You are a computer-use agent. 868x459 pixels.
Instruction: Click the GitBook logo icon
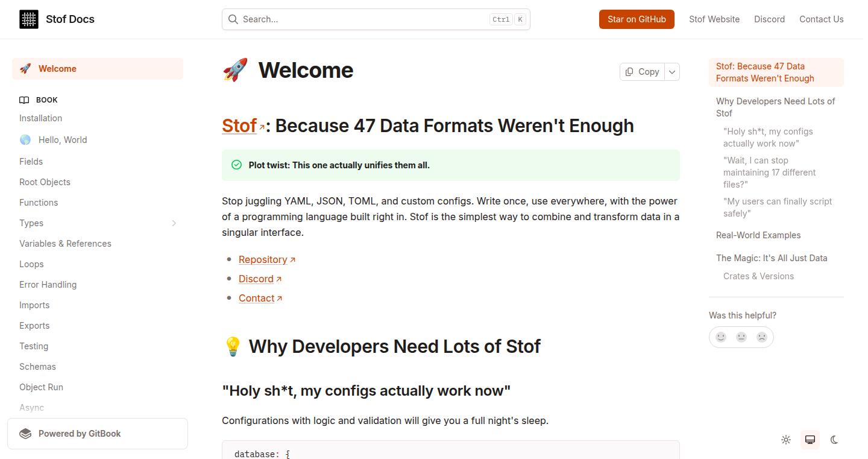click(x=25, y=434)
